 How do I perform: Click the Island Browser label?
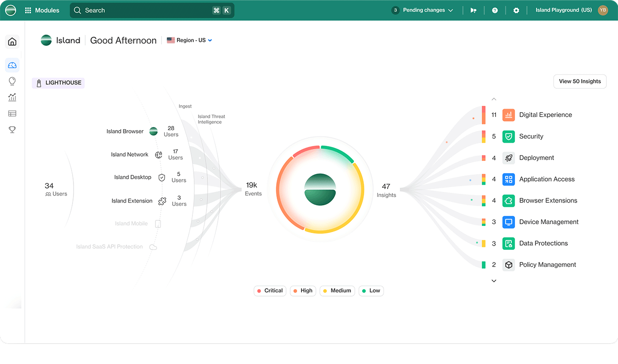click(x=125, y=131)
